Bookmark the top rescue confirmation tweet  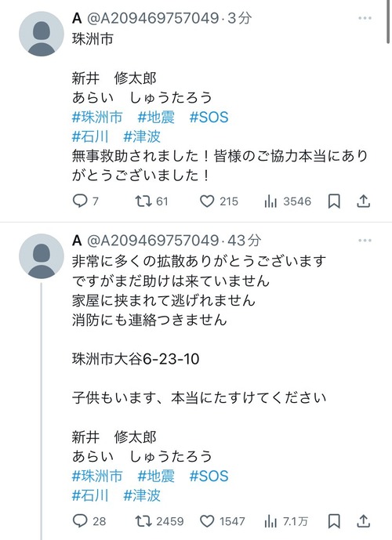(334, 201)
